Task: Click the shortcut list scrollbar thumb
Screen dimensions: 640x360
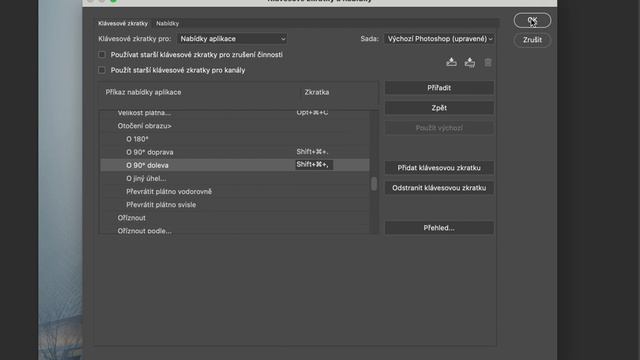Action: coord(374,184)
